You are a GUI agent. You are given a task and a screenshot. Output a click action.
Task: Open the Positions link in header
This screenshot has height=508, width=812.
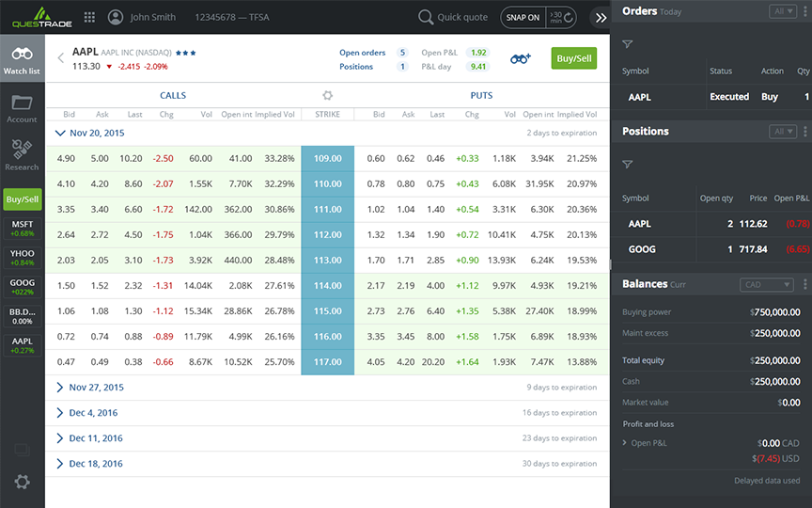click(x=356, y=67)
